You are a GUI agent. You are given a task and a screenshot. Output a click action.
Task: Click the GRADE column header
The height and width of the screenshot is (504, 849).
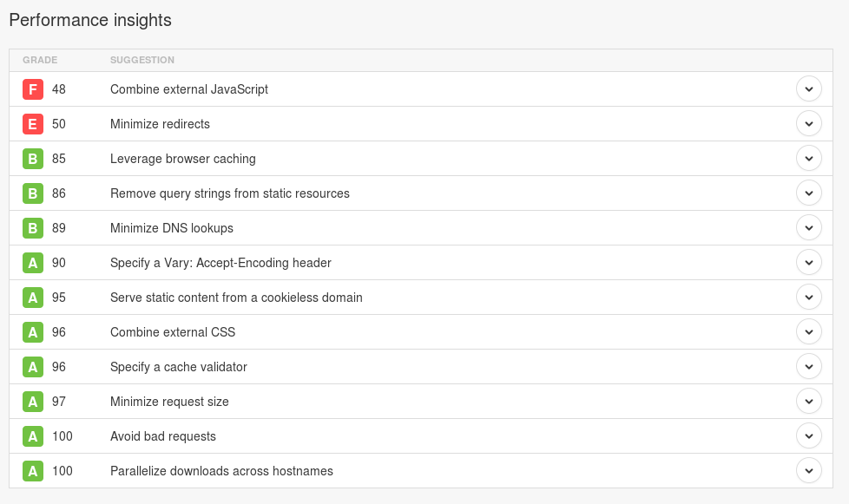pyautogui.click(x=40, y=61)
